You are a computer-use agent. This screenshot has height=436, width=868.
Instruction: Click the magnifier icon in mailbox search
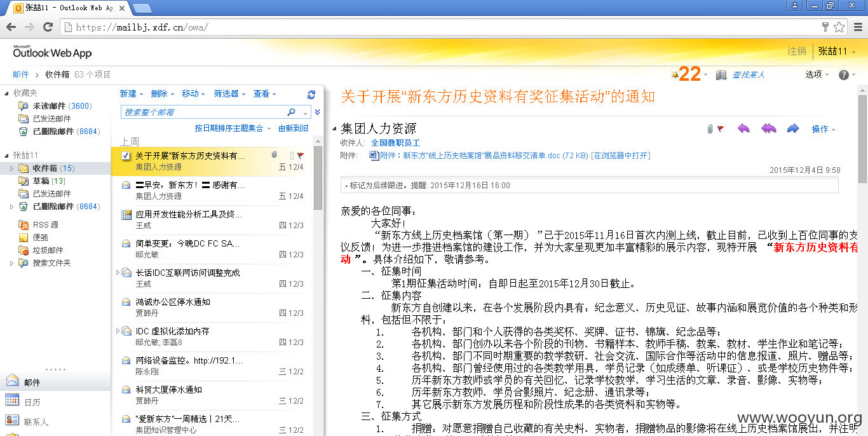[x=292, y=112]
